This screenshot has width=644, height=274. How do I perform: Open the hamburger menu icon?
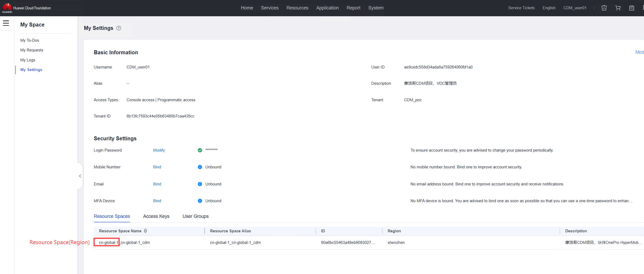(6, 23)
